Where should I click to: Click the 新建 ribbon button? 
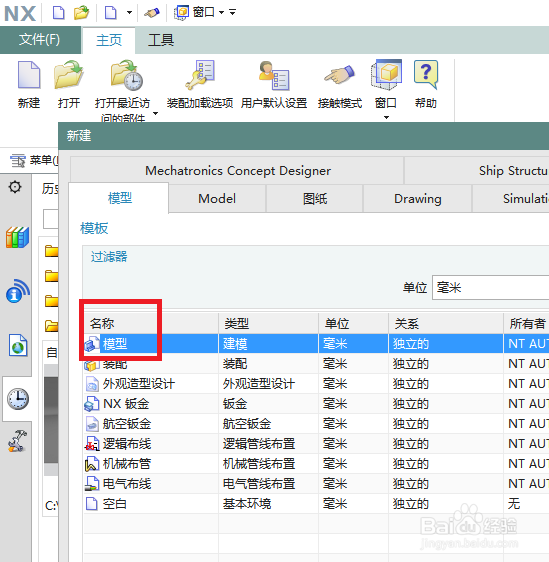29,85
